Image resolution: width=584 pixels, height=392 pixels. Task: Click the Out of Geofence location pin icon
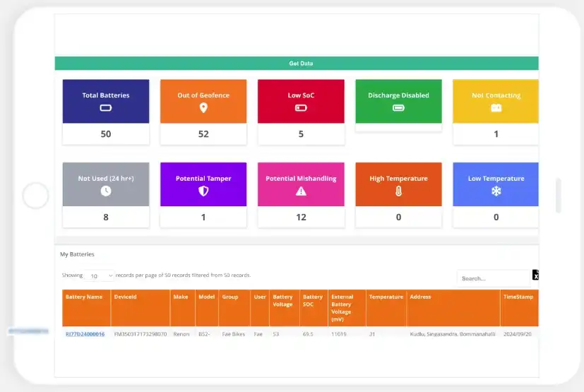click(x=203, y=108)
